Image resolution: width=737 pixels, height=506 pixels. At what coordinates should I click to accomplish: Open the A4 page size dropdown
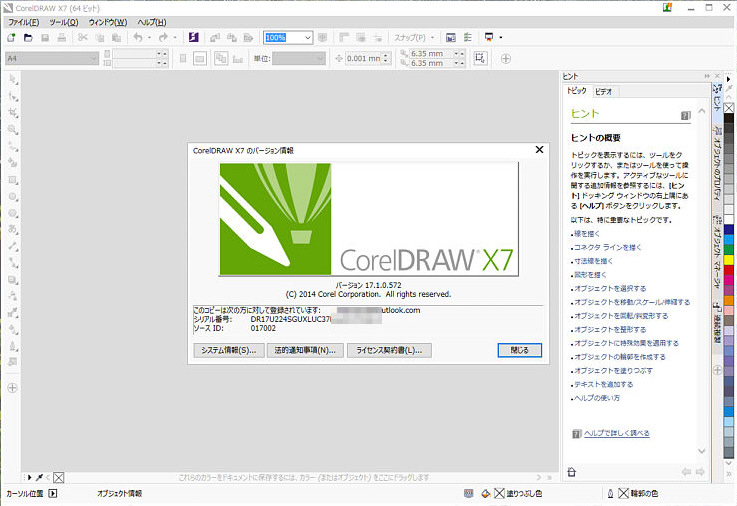[93, 59]
